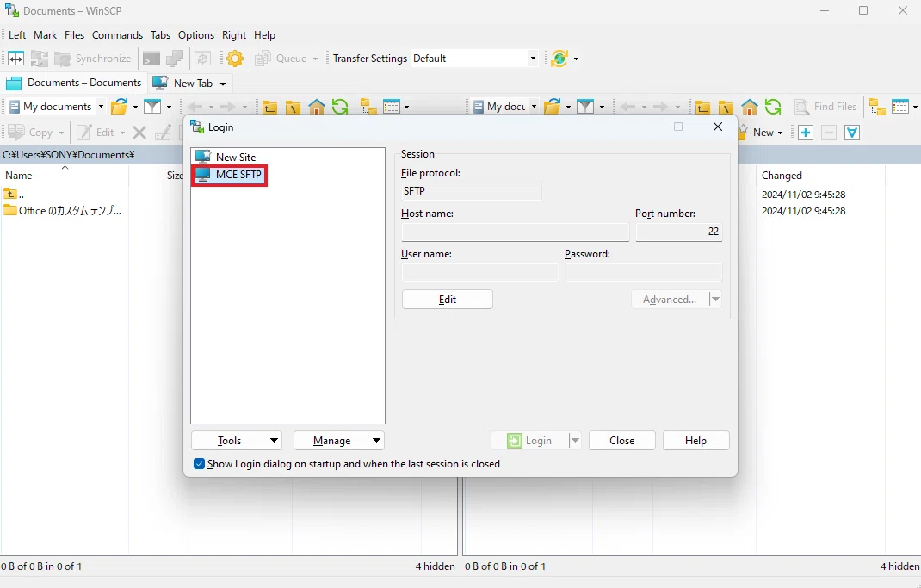Click the Edit button in Session group
Viewport: 921px width, 588px height.
(x=448, y=300)
